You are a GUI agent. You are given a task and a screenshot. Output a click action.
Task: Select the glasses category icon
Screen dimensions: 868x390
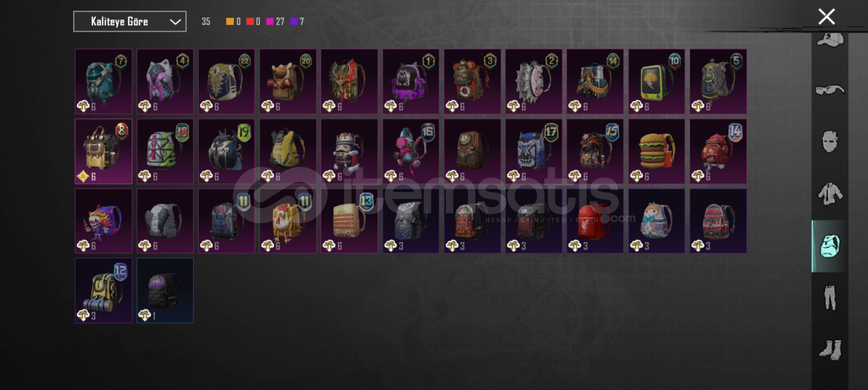[830, 89]
